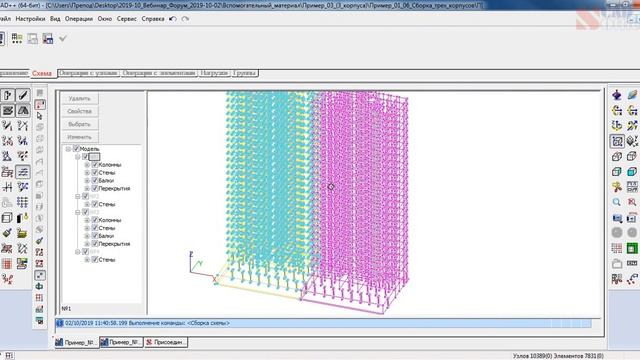Uncheck Колонны checkbox under №3 group

(95, 220)
